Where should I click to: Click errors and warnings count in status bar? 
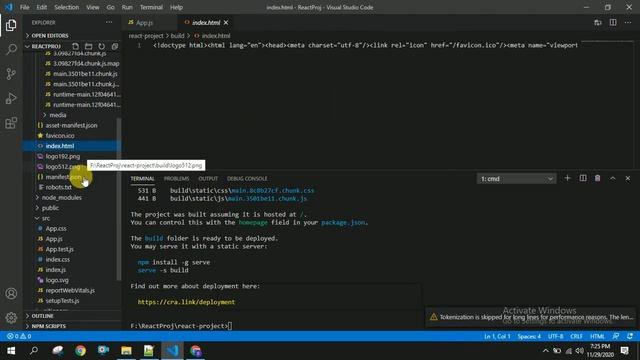(x=19, y=336)
